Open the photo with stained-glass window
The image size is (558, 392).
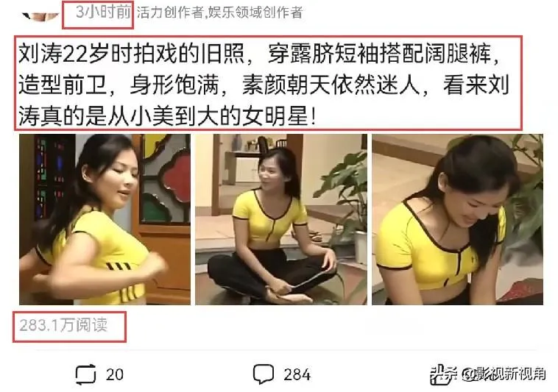105,219
